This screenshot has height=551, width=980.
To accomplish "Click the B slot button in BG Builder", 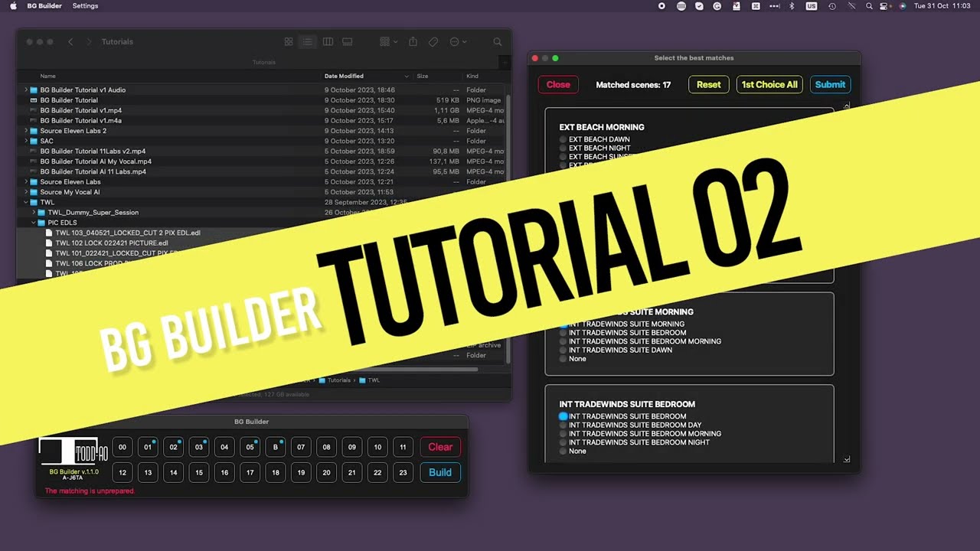I will click(x=276, y=447).
